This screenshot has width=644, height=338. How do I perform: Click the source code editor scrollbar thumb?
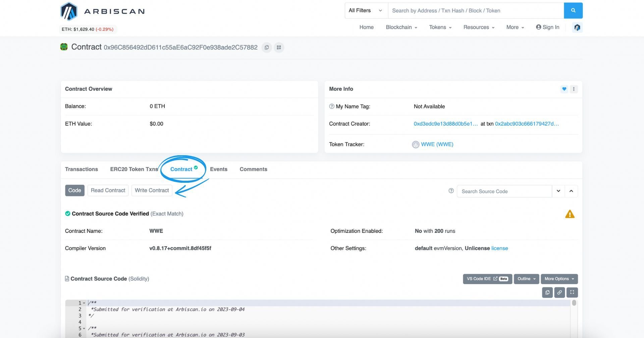coord(574,303)
